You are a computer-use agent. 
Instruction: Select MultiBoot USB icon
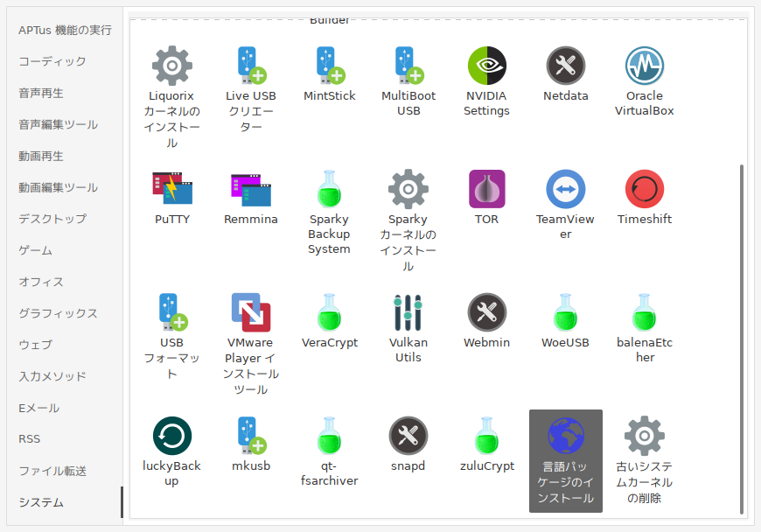click(408, 66)
